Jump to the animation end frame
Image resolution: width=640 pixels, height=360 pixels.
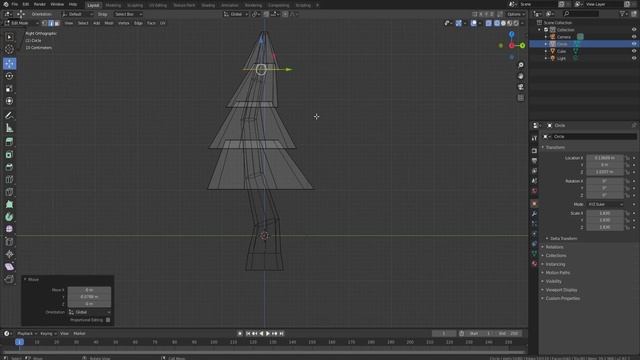tap(281, 333)
